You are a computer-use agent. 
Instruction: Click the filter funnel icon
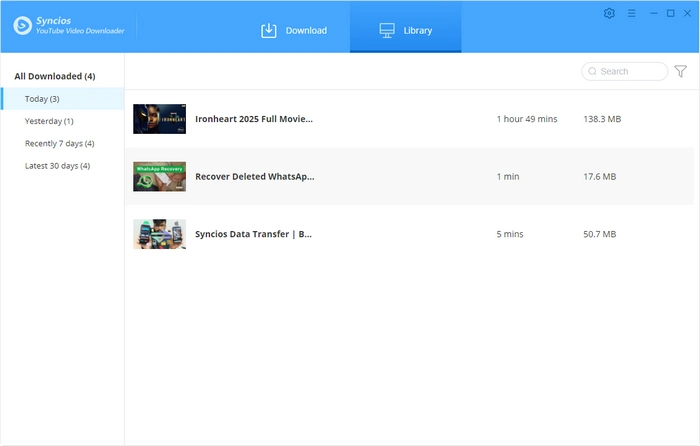pyautogui.click(x=681, y=71)
